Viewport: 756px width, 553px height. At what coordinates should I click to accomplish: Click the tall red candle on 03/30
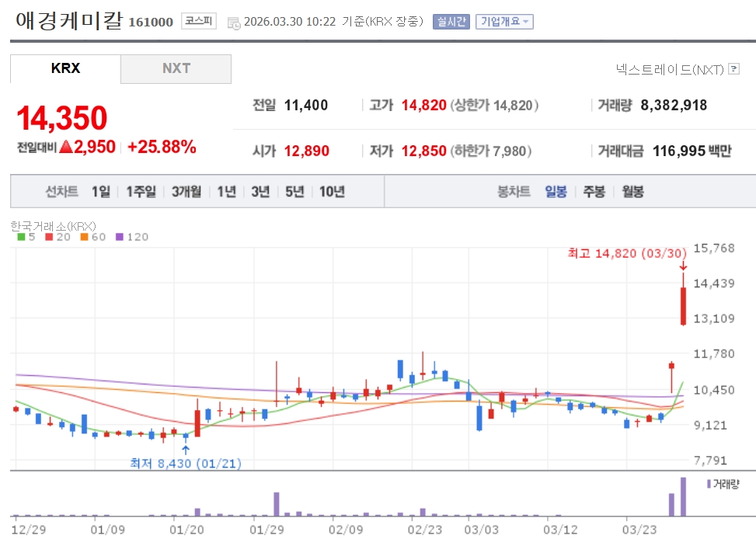(x=683, y=306)
